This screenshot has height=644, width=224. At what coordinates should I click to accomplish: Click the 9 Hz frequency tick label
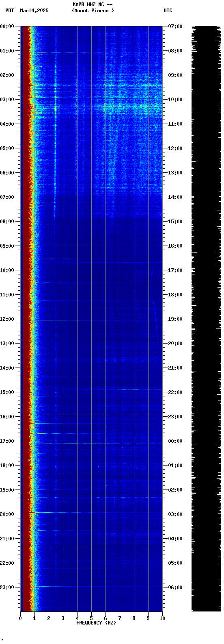148,618
